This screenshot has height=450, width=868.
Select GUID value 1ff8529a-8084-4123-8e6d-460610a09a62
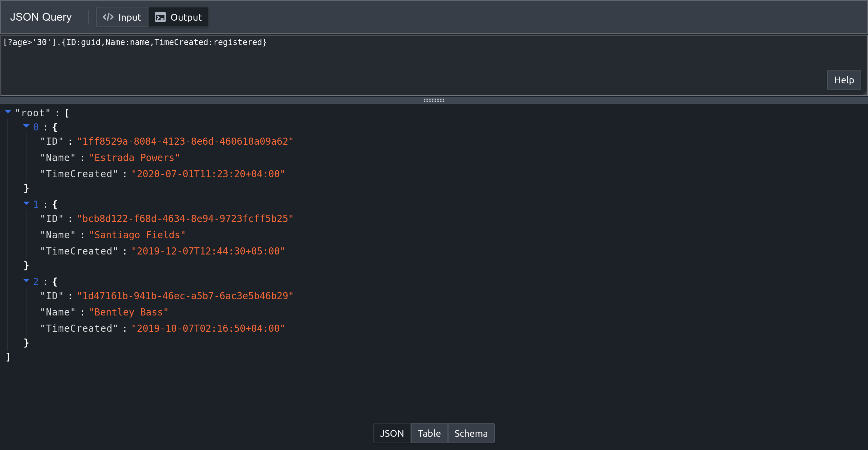click(x=185, y=141)
